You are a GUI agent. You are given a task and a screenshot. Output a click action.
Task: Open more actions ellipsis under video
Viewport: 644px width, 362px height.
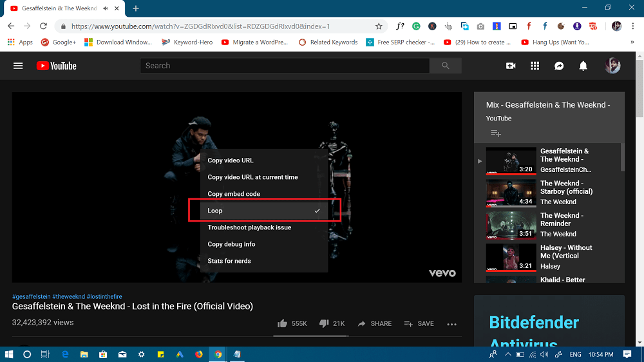click(x=452, y=324)
